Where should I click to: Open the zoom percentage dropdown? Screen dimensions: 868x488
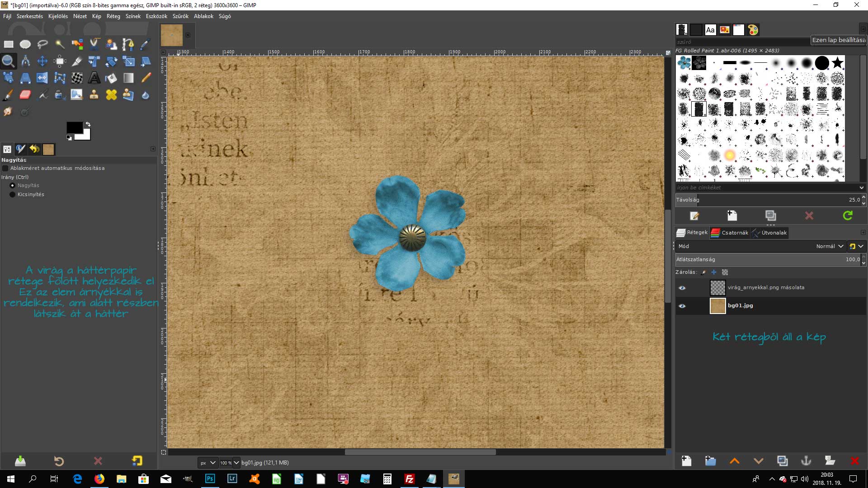(236, 463)
